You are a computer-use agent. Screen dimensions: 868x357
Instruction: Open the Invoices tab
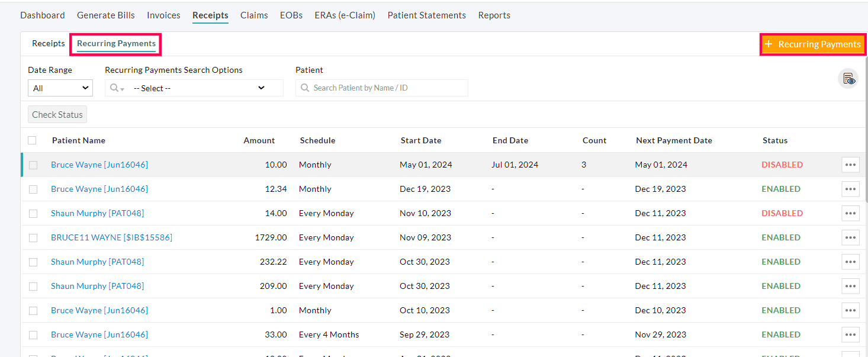click(163, 15)
